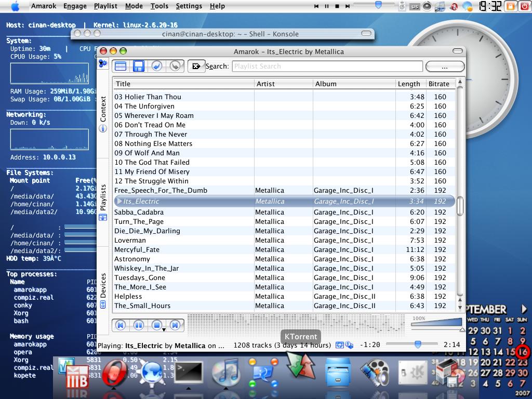Click the Konsole window title bar

(222, 34)
